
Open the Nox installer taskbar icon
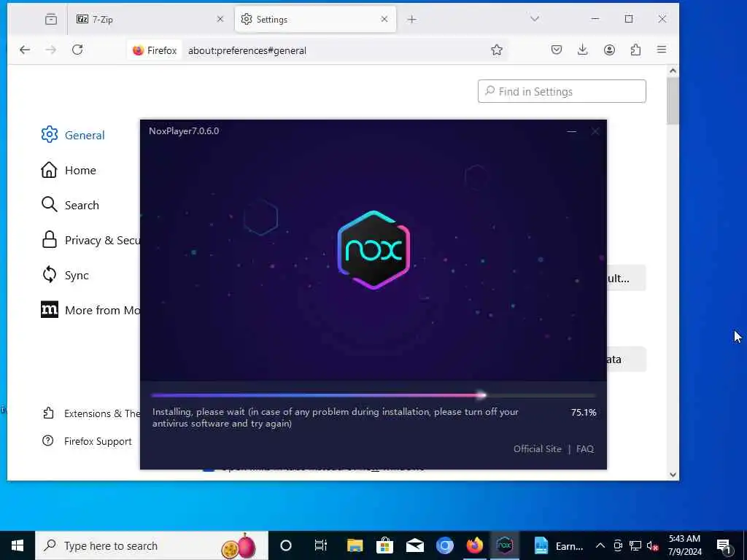[505, 545]
